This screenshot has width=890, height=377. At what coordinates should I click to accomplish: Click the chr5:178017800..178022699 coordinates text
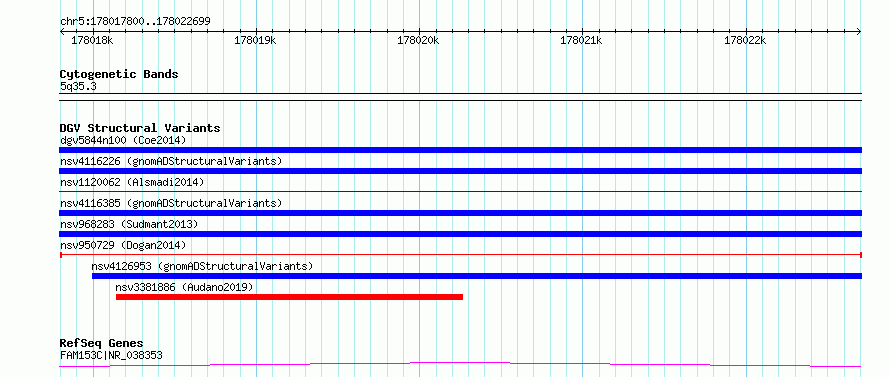click(x=135, y=21)
